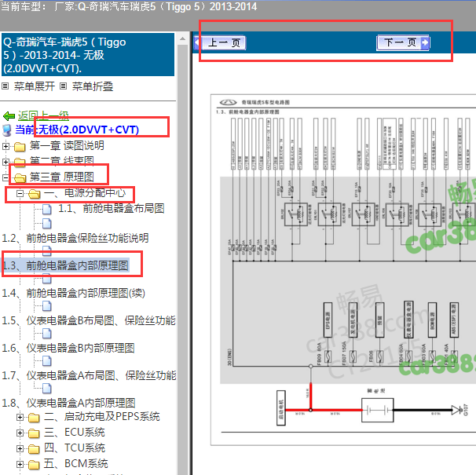Open 1.7、仪表电器盒A布局图 item
The image size is (476, 475).
(89, 375)
